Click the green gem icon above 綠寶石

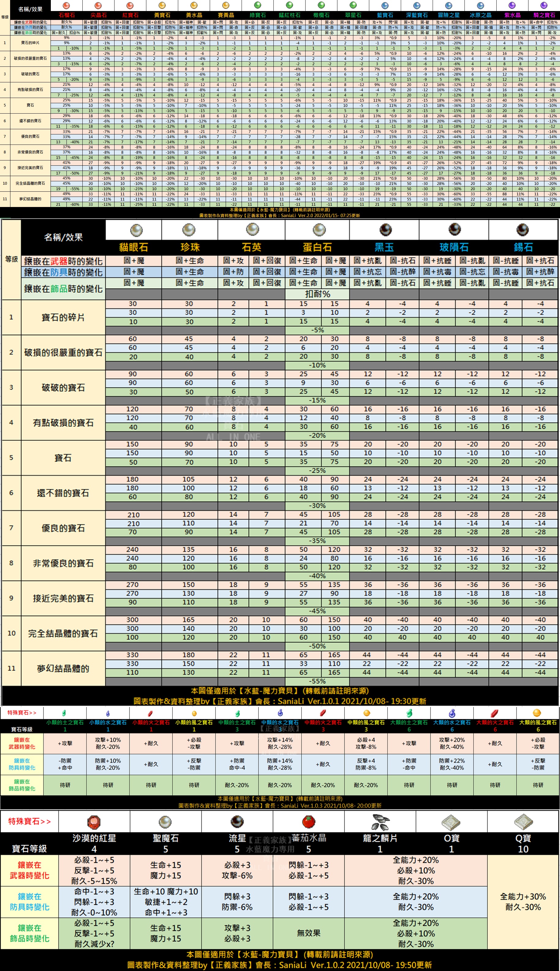click(x=258, y=6)
